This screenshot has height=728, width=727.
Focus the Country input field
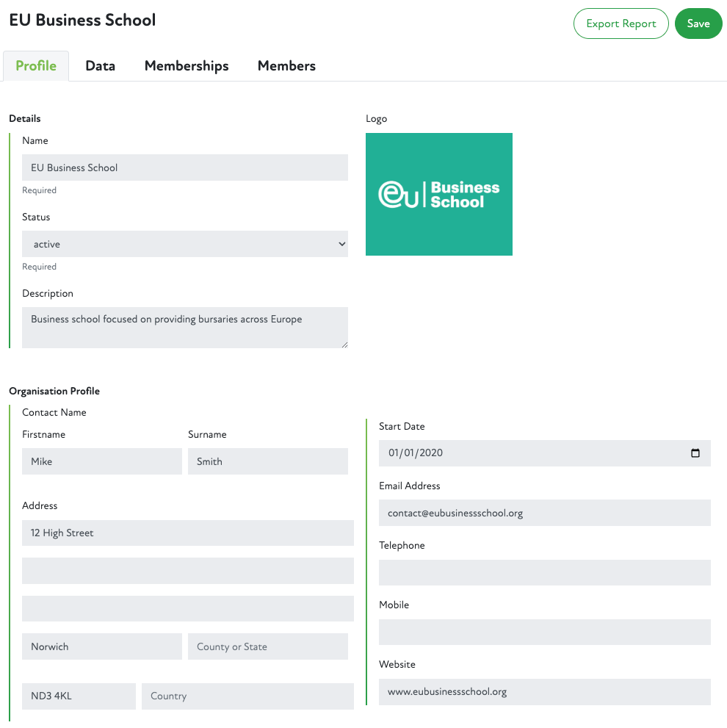[247, 696]
